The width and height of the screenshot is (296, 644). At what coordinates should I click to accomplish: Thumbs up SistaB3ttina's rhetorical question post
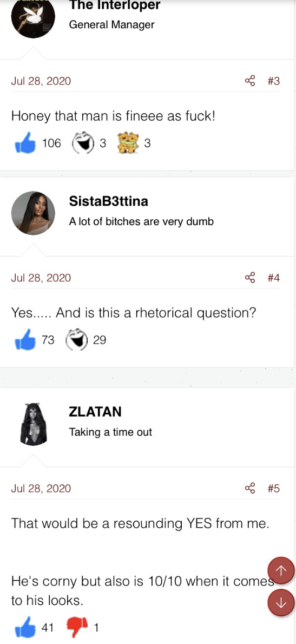[x=25, y=340]
